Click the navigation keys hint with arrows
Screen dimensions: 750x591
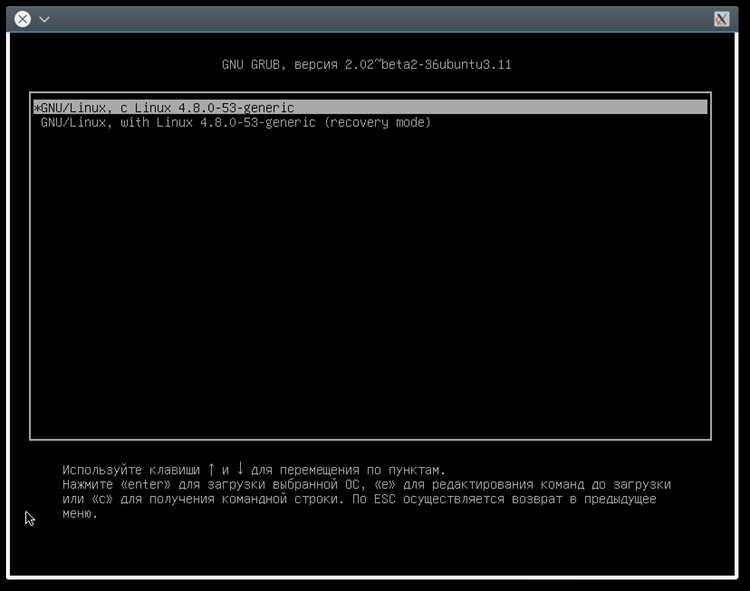[x=254, y=470]
